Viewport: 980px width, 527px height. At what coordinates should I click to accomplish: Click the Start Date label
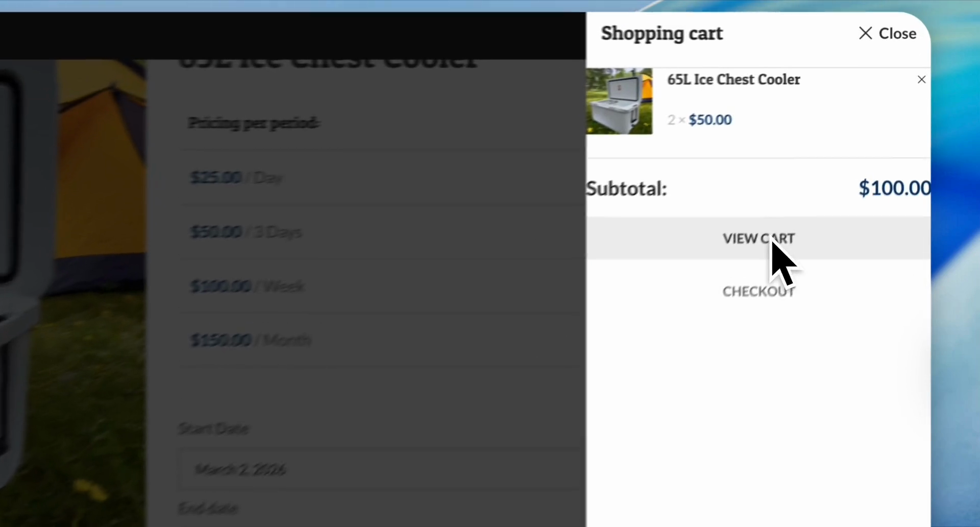point(213,428)
